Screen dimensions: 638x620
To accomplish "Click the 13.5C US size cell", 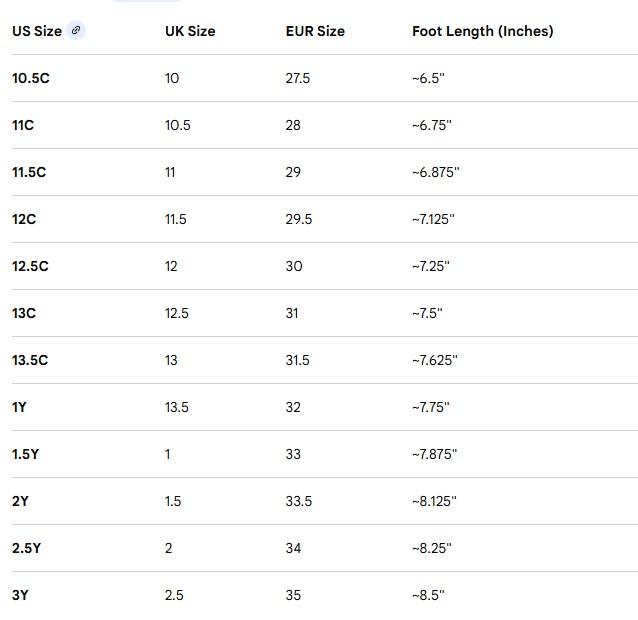I will 30,360.
